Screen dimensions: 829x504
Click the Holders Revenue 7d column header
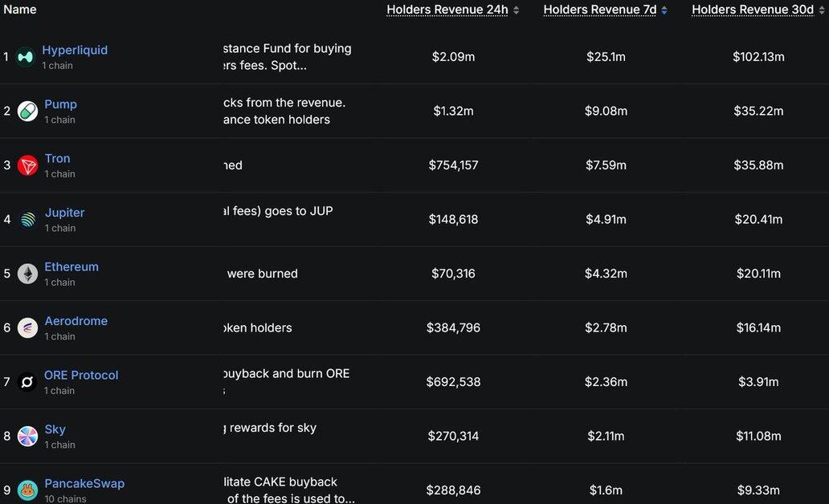point(599,10)
